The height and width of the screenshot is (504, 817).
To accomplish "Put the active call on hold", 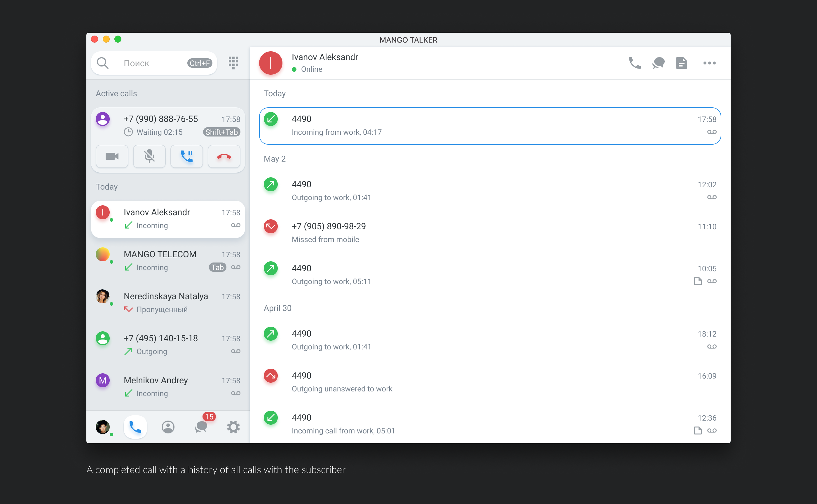I will (x=187, y=156).
